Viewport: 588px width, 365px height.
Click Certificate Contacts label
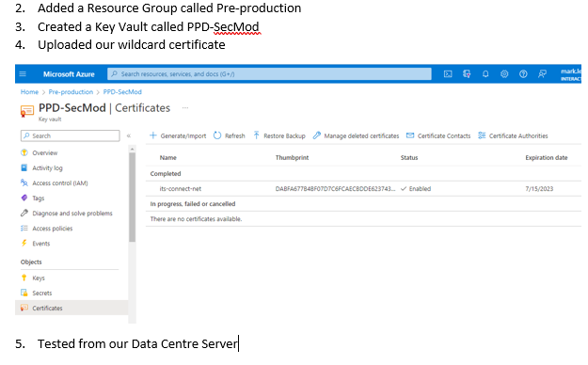click(x=444, y=135)
